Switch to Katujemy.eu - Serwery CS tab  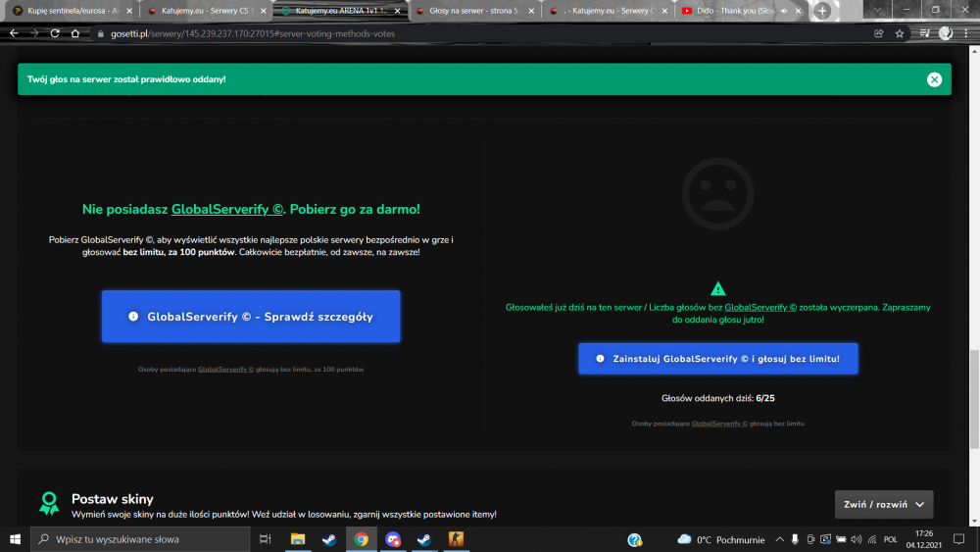(204, 11)
